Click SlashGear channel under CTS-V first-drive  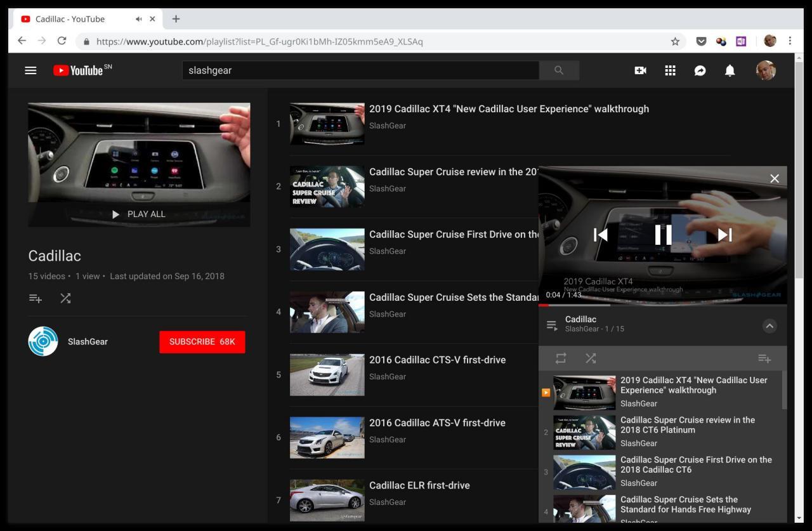click(x=388, y=377)
